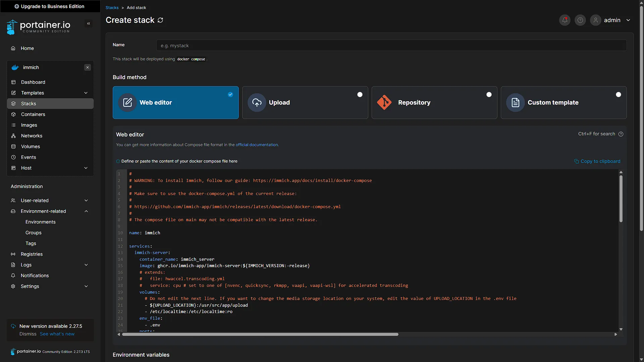Open the notifications bell icon
Viewport: 644px width, 362px height.
pos(565,20)
